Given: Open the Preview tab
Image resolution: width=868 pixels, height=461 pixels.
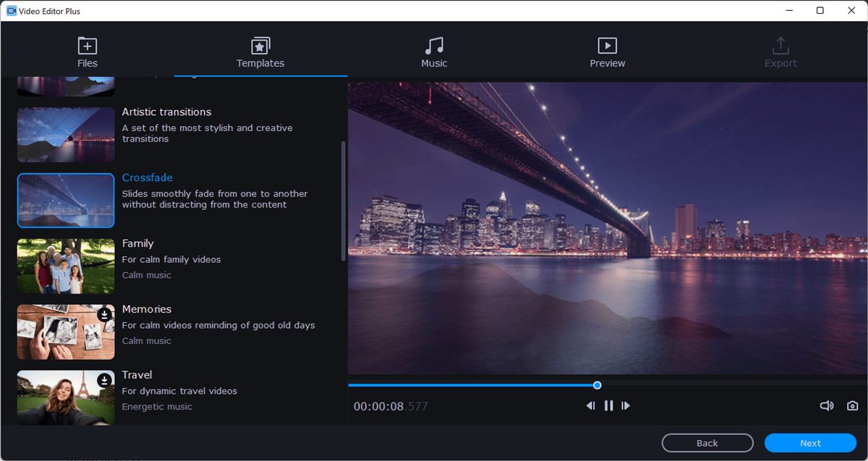Looking at the screenshot, I should click(x=608, y=53).
